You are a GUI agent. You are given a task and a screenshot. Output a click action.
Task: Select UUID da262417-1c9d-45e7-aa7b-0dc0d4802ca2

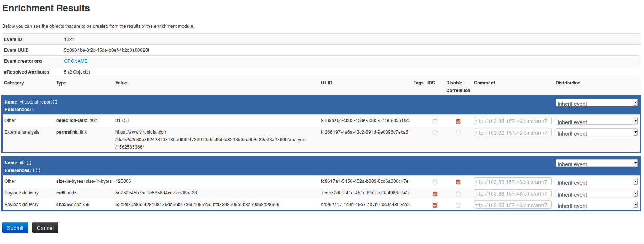pos(365,205)
